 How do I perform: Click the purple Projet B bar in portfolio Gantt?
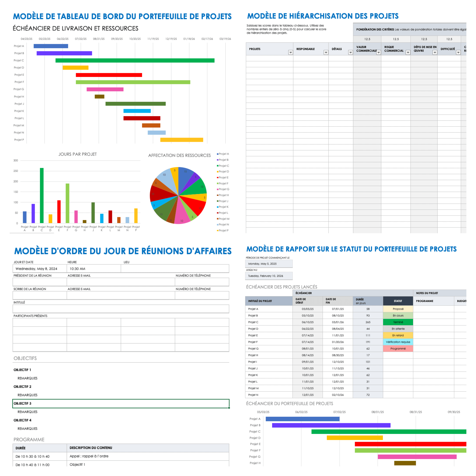tap(331, 425)
